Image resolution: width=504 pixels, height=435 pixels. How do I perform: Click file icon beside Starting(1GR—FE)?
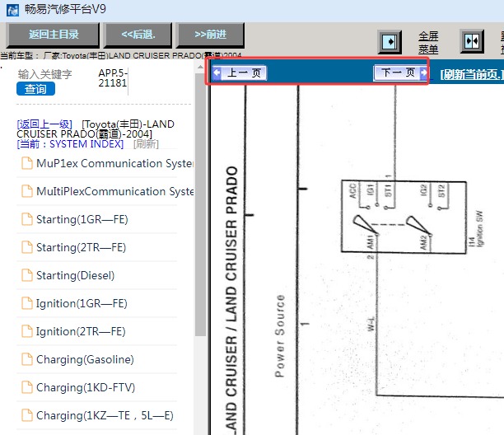(27, 219)
